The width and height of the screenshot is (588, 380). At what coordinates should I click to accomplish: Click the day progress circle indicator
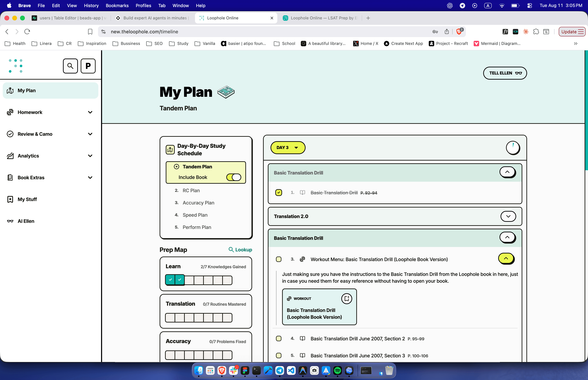point(513,147)
